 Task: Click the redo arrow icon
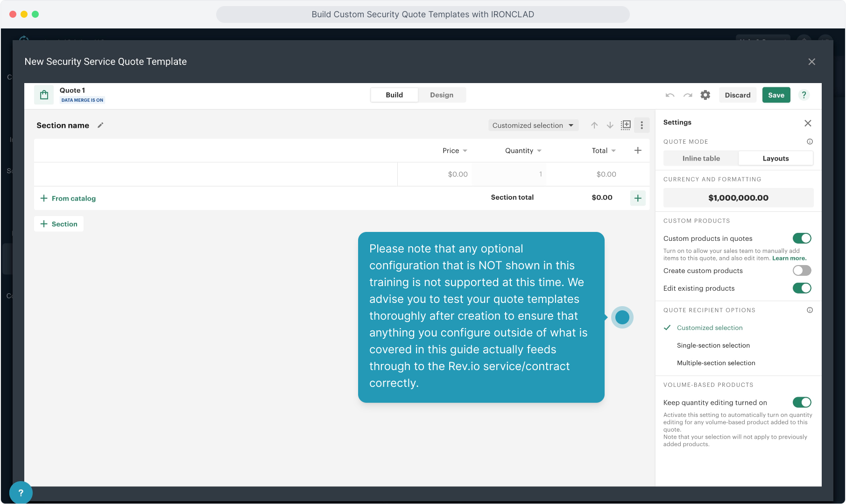click(688, 95)
